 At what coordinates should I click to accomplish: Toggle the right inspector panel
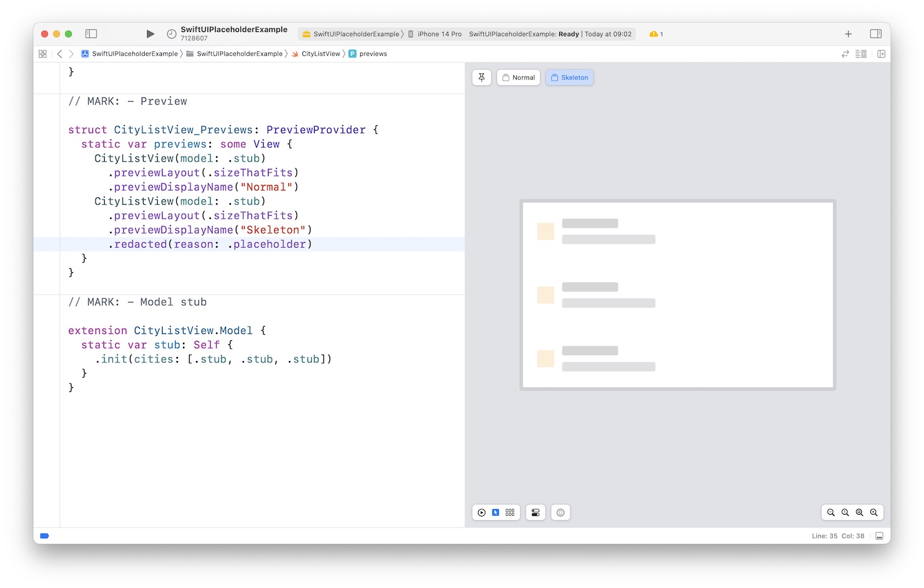pyautogui.click(x=875, y=34)
